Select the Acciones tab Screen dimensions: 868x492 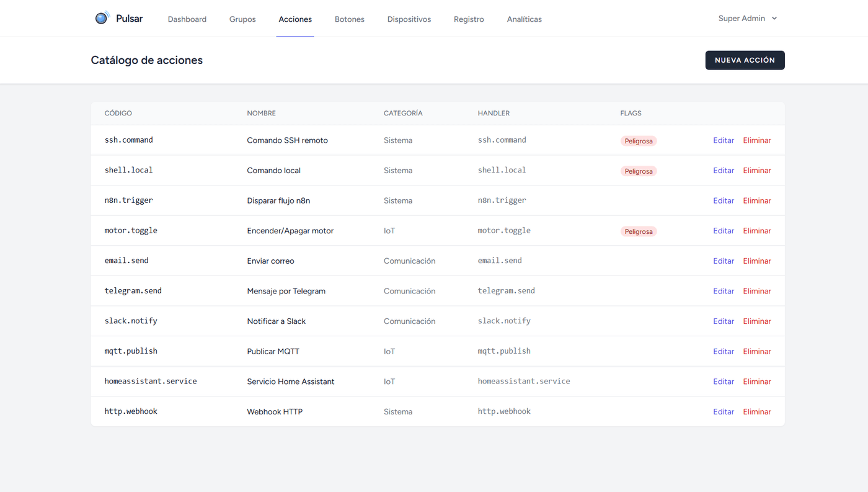pos(295,19)
